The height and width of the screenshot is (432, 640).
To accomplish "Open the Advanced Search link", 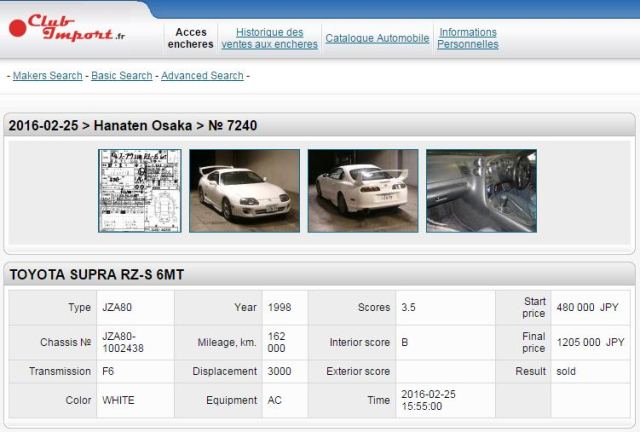I will click(x=202, y=76).
